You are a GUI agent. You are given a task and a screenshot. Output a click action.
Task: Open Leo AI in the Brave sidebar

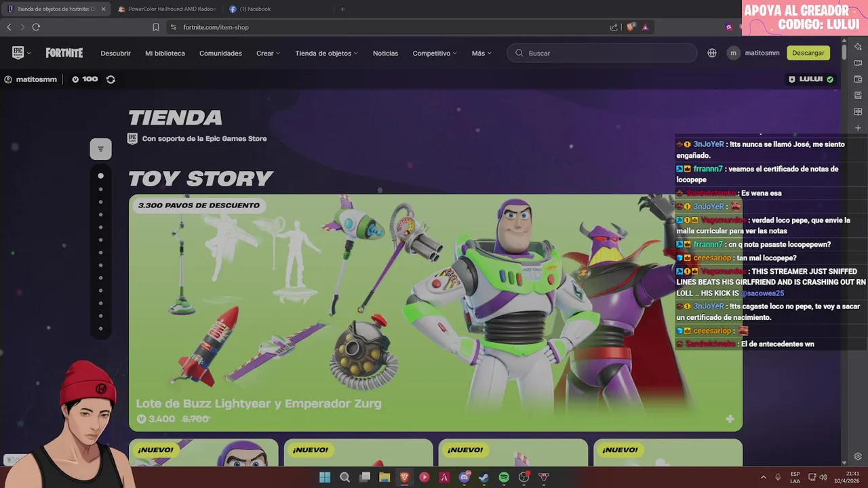[858, 47]
